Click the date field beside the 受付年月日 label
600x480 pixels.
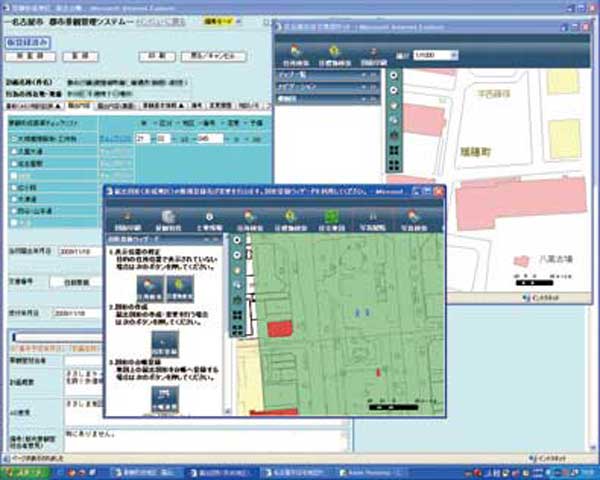click(77, 313)
